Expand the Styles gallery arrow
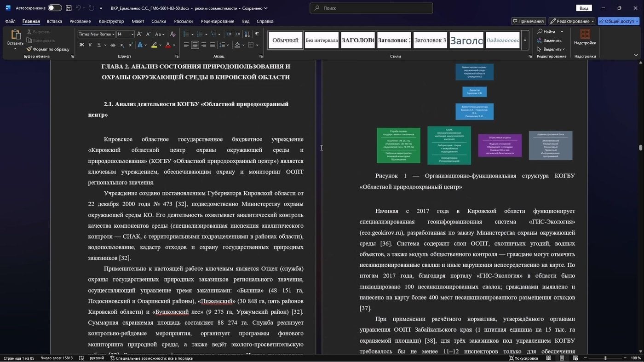The width and height of the screenshot is (644, 362). click(x=525, y=40)
